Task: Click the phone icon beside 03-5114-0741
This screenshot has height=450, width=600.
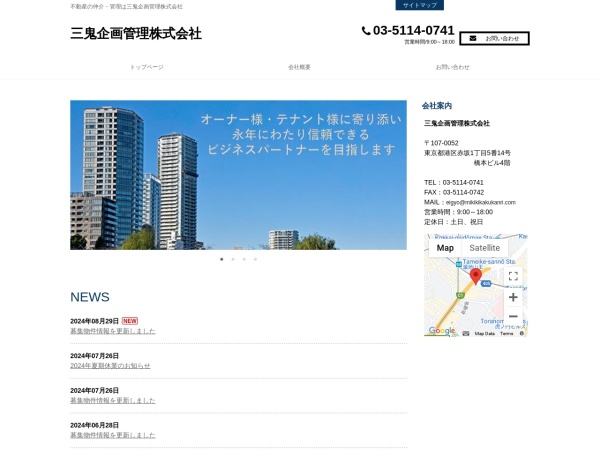Action: point(366,31)
